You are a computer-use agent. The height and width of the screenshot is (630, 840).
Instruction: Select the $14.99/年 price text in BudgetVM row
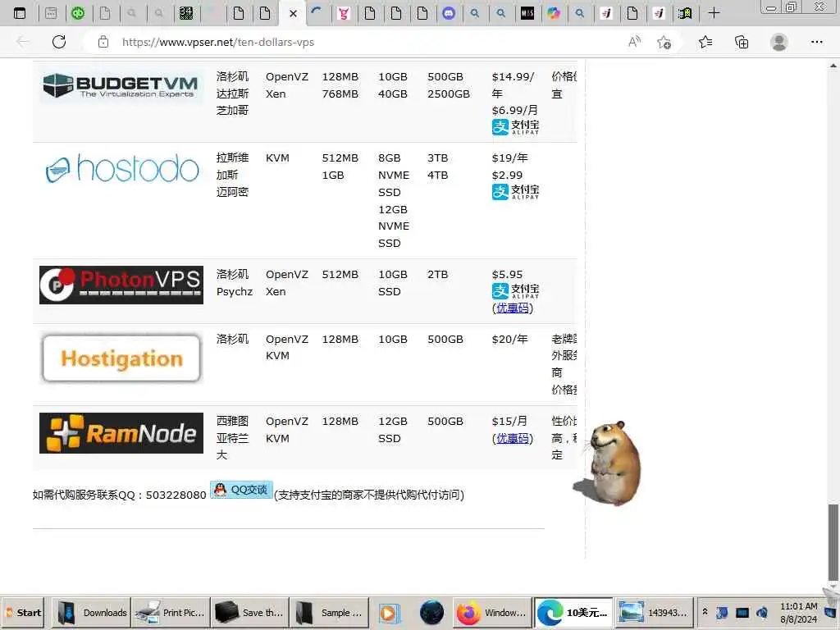click(x=513, y=84)
